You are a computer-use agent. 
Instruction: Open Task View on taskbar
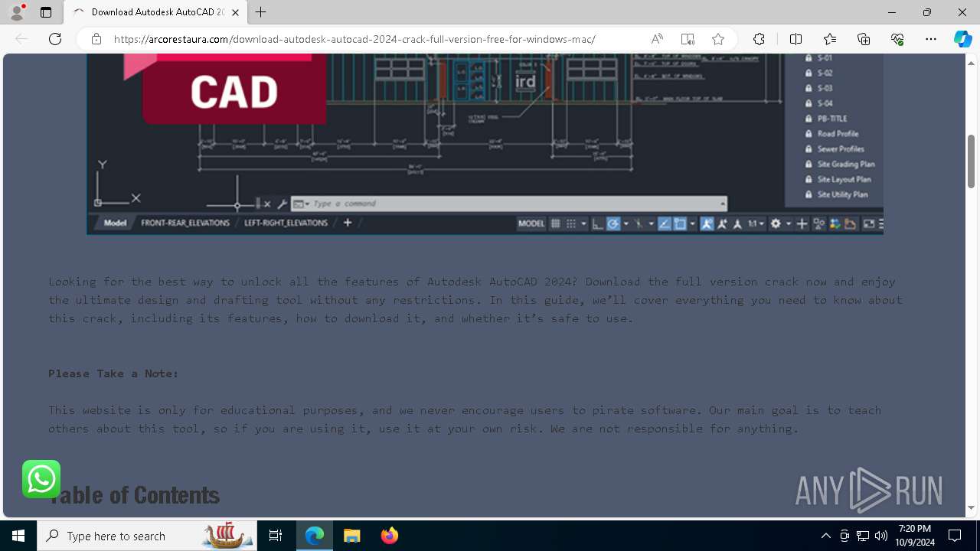276,536
